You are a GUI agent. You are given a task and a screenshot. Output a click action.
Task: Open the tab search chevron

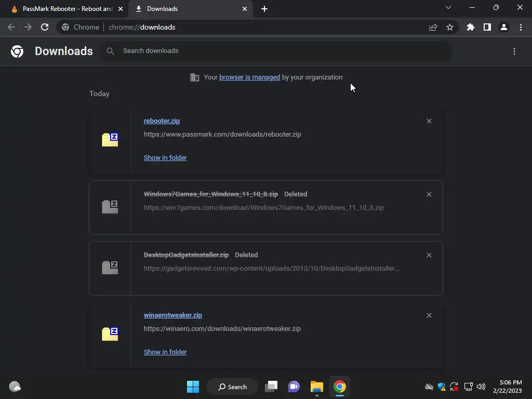(x=448, y=7)
